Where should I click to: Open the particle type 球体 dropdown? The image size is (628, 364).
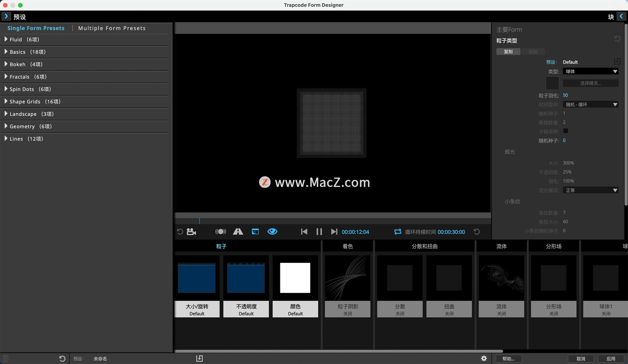(x=590, y=72)
